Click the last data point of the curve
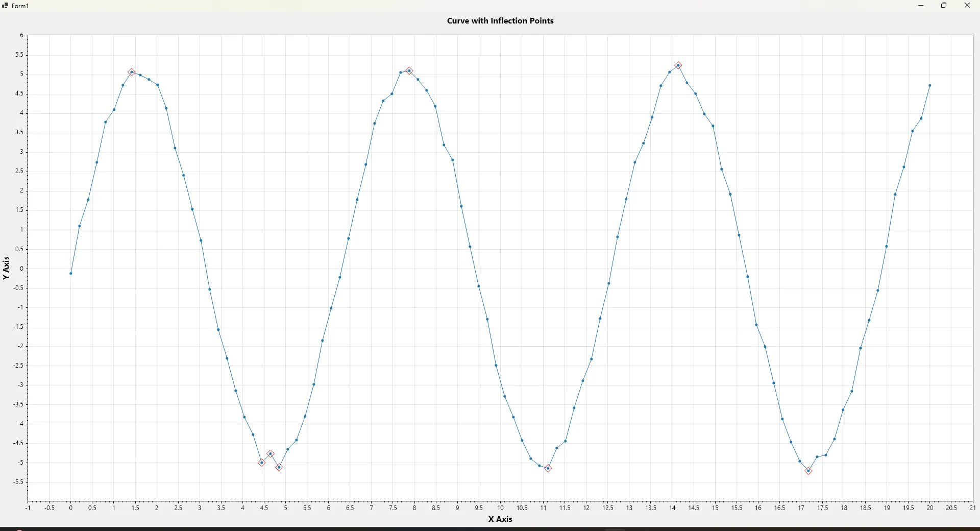 point(930,86)
